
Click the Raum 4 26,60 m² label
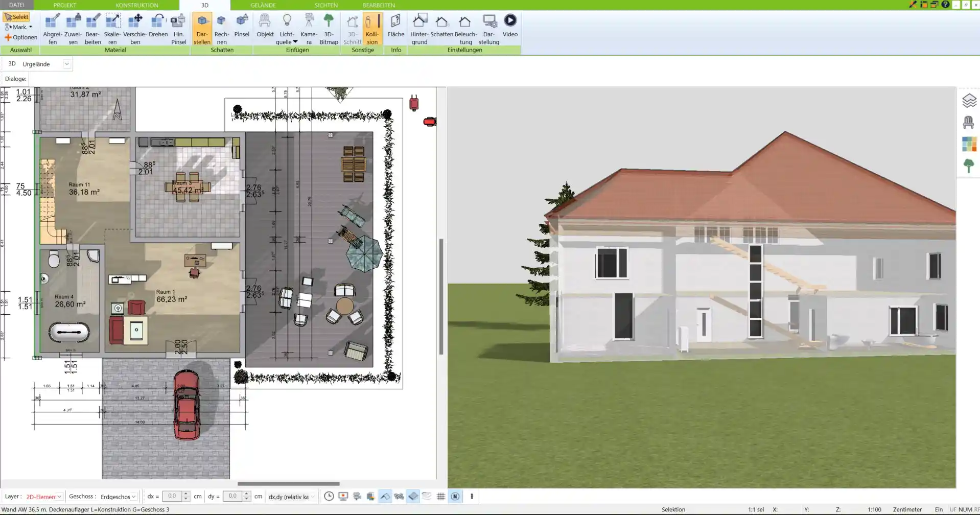click(x=70, y=301)
